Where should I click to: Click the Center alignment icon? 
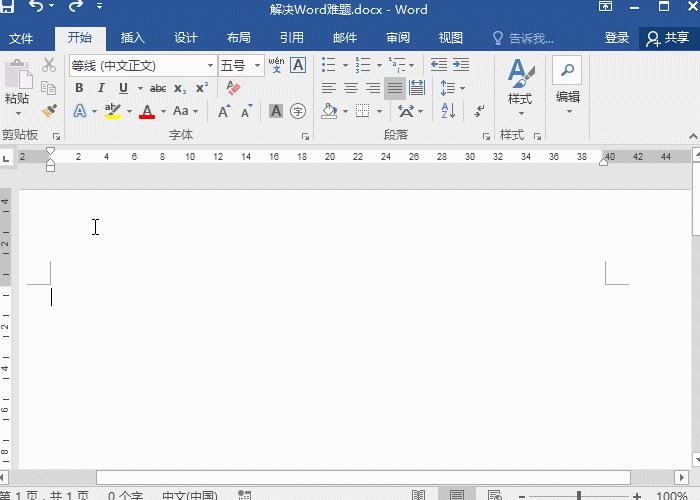351,88
